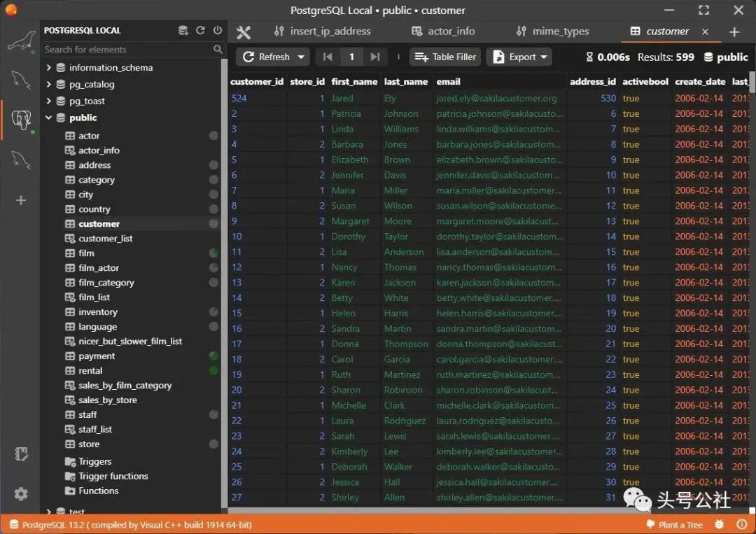Click the Table Filler button

click(445, 57)
